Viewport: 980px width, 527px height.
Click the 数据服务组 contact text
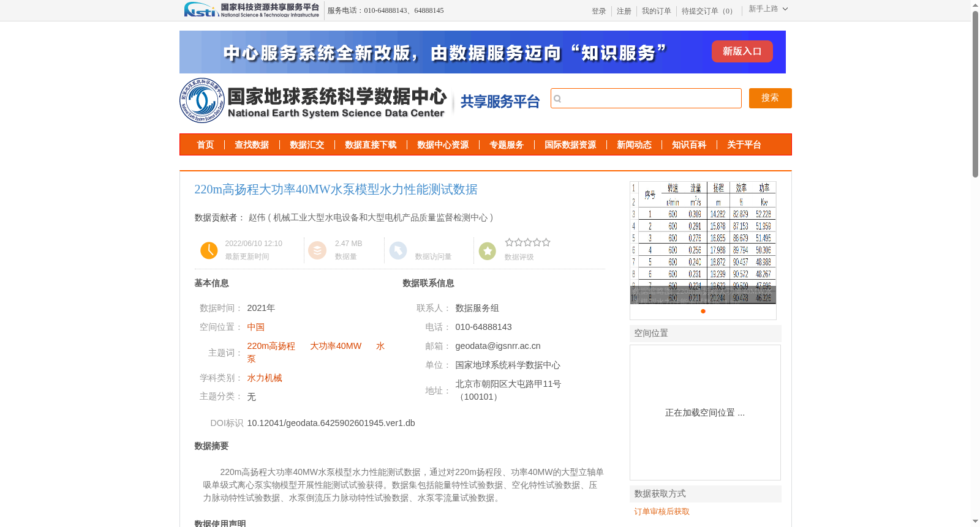477,308
